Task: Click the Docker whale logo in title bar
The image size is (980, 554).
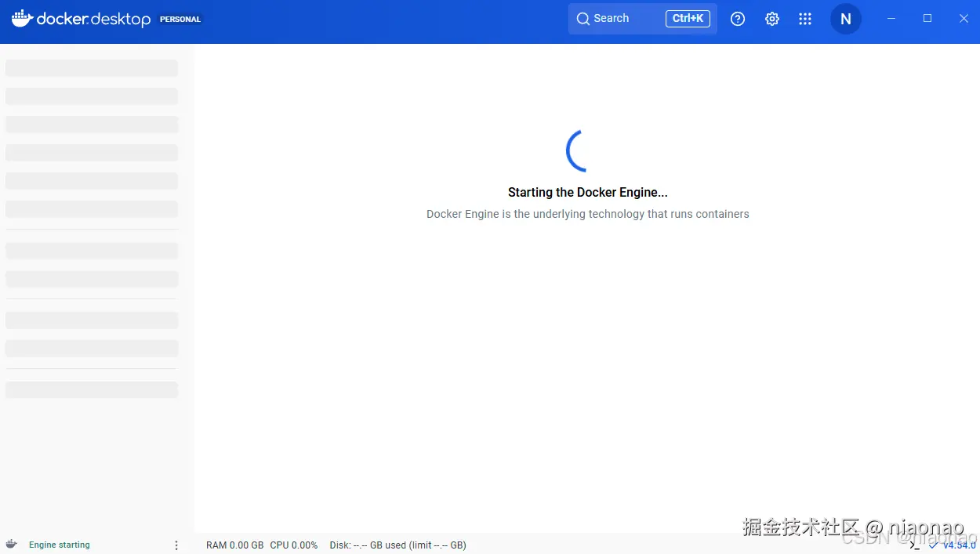Action: tap(22, 18)
